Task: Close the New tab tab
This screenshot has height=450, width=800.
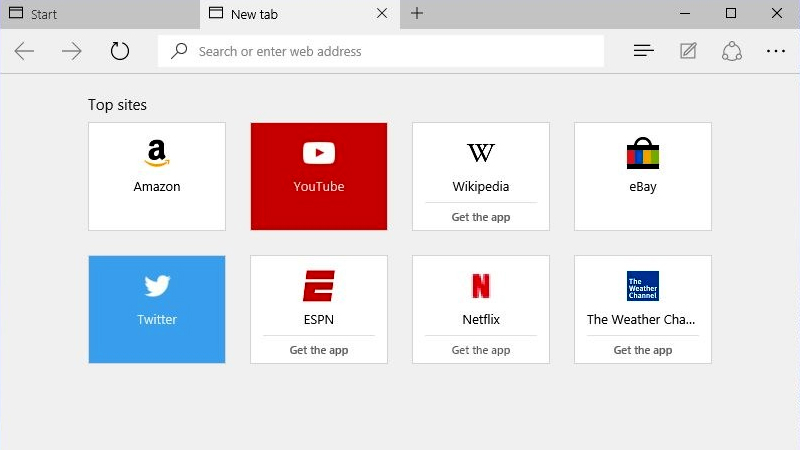Action: 382,14
